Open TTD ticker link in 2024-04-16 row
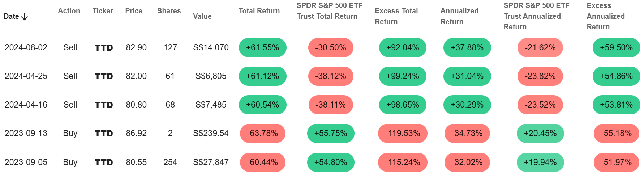 pyautogui.click(x=104, y=105)
